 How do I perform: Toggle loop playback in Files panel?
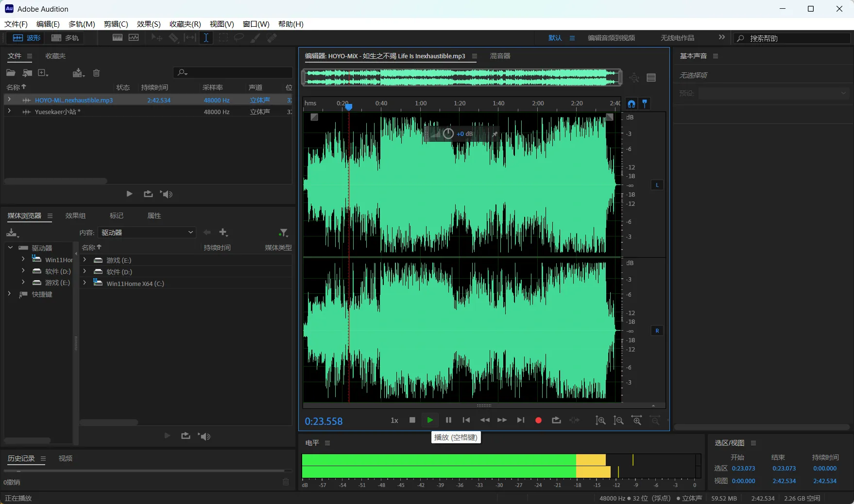pyautogui.click(x=148, y=194)
